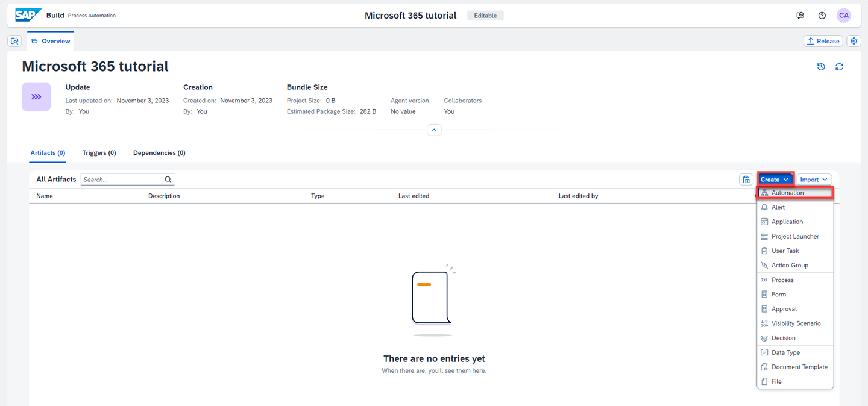This screenshot has height=406, width=868.
Task: Click the Last edited column header
Action: 414,196
